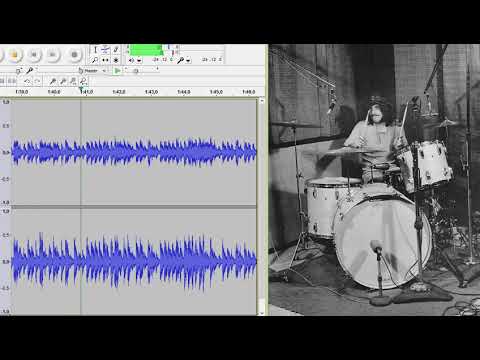Screen dimensions: 480x360
Task: Click the vertical scrollbar up arrow
Action: (262, 101)
